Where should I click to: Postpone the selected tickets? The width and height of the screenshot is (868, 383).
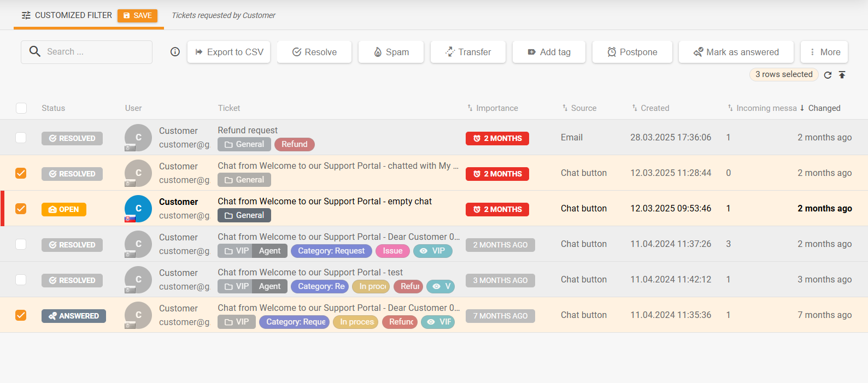pos(632,52)
